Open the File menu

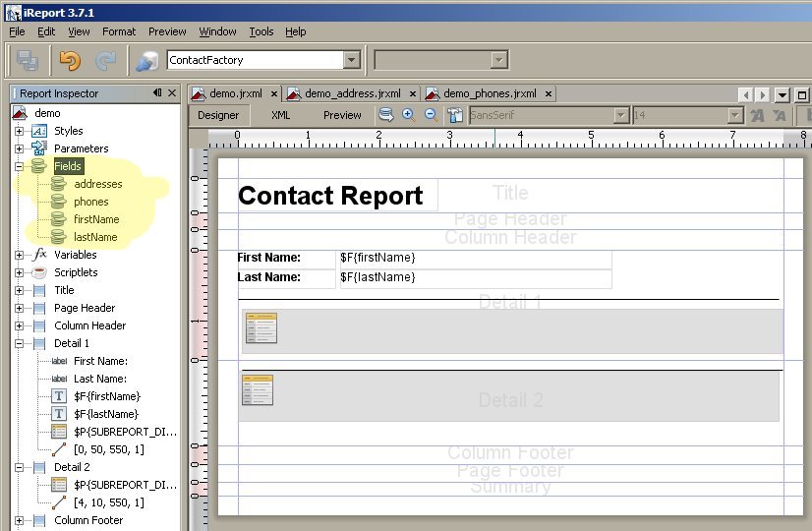(17, 31)
